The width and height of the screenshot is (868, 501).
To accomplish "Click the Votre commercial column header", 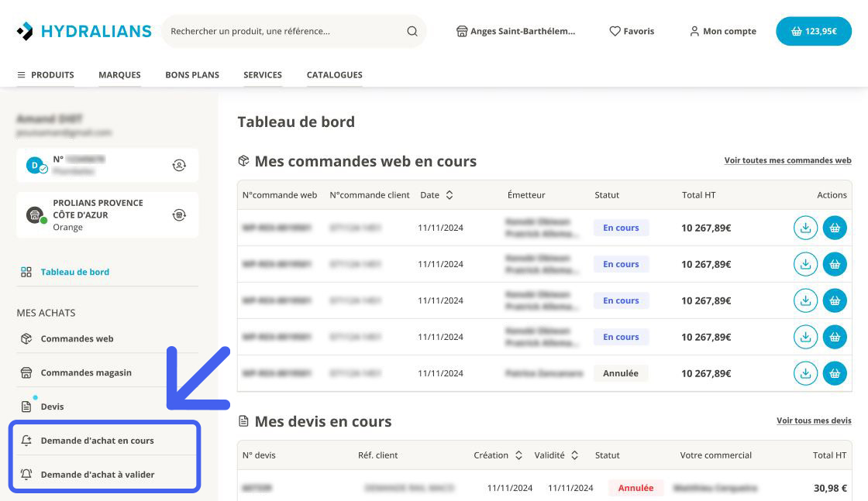I will coord(716,455).
